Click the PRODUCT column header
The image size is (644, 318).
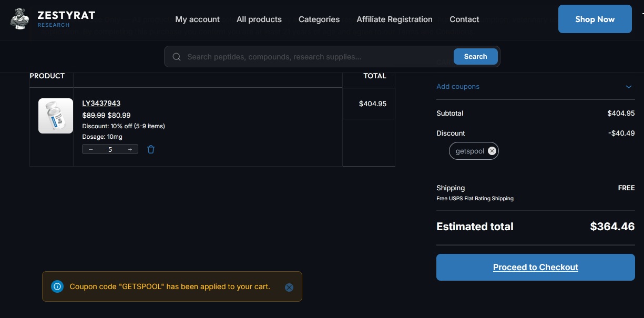[x=47, y=76]
